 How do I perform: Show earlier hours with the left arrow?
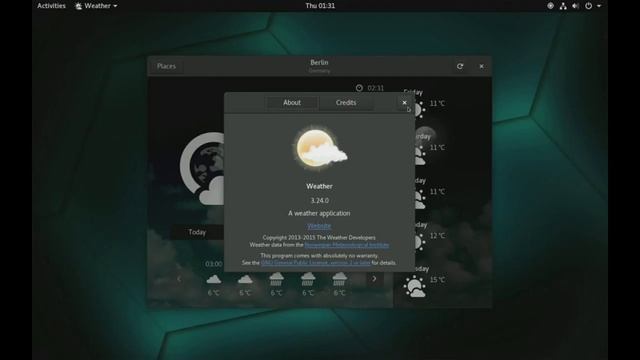(x=179, y=279)
